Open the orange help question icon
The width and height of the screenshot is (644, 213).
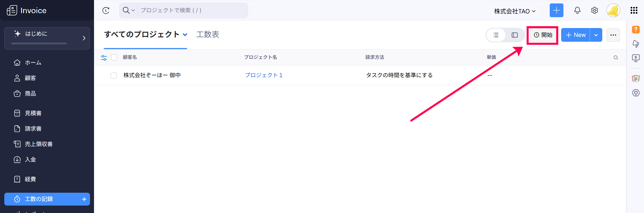click(635, 29)
